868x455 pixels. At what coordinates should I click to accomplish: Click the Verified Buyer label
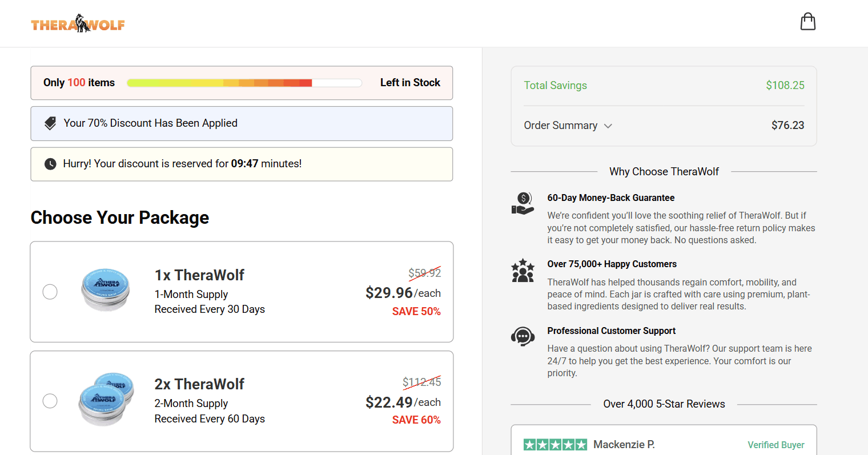pyautogui.click(x=776, y=445)
